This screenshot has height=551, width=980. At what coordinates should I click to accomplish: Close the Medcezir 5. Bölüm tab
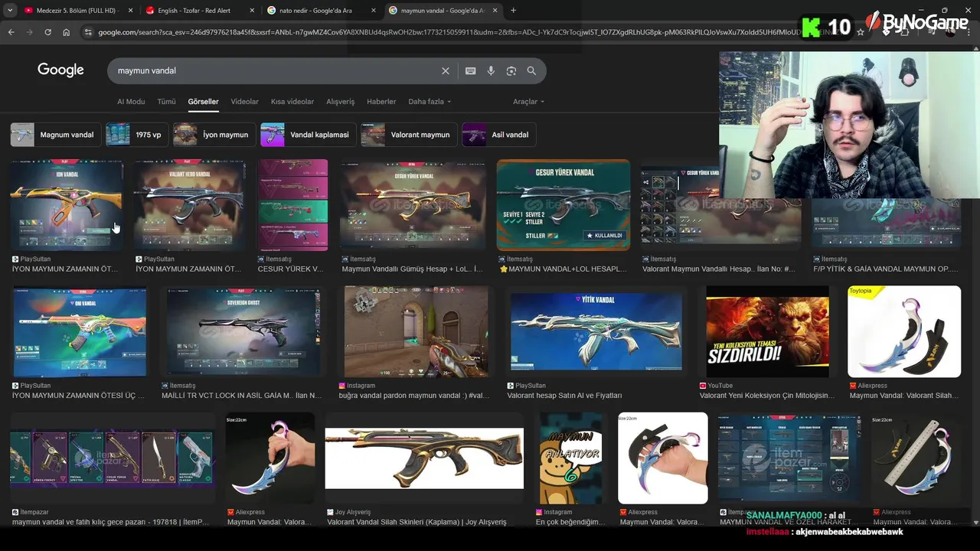pyautogui.click(x=130, y=11)
